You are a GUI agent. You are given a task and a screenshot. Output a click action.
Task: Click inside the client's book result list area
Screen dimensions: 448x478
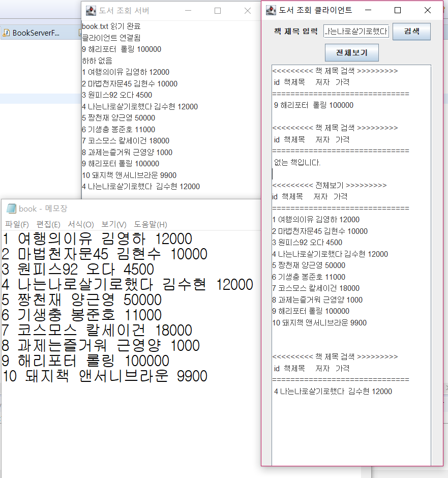point(351,254)
